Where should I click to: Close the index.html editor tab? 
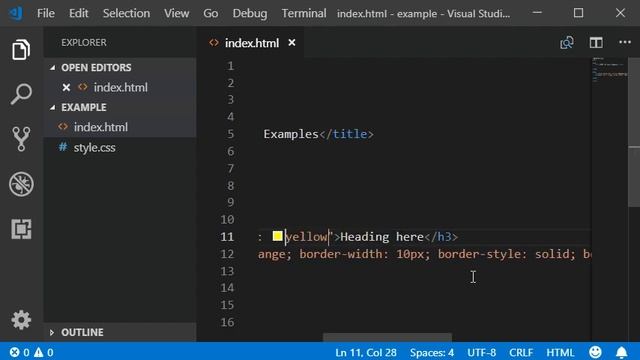tap(291, 42)
